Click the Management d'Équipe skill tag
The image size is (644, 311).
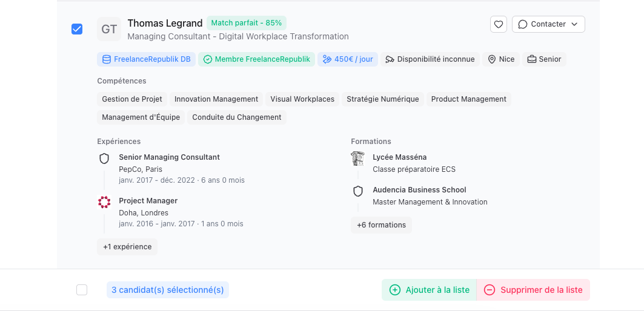141,117
